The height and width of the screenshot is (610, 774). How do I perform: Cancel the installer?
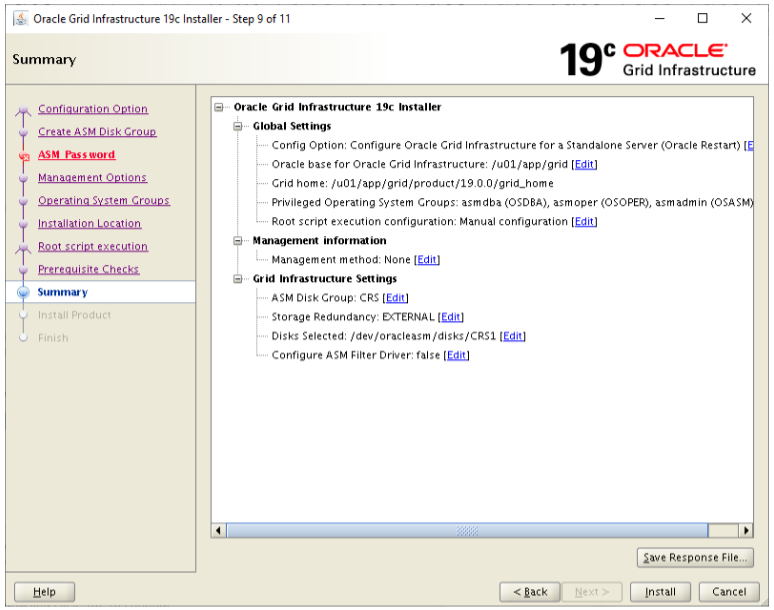pos(729,592)
